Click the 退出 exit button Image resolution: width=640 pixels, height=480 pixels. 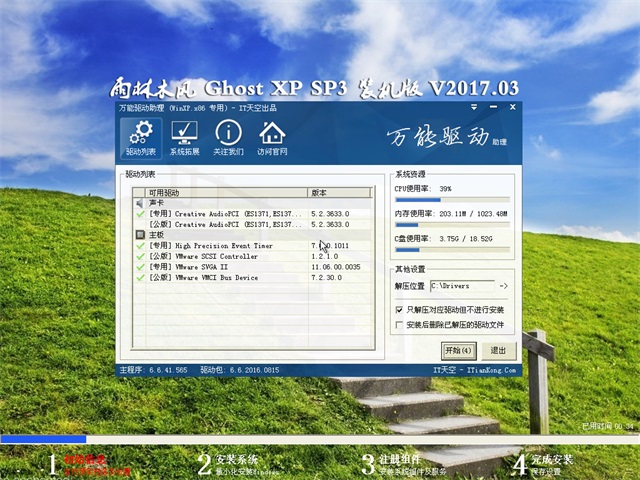498,351
